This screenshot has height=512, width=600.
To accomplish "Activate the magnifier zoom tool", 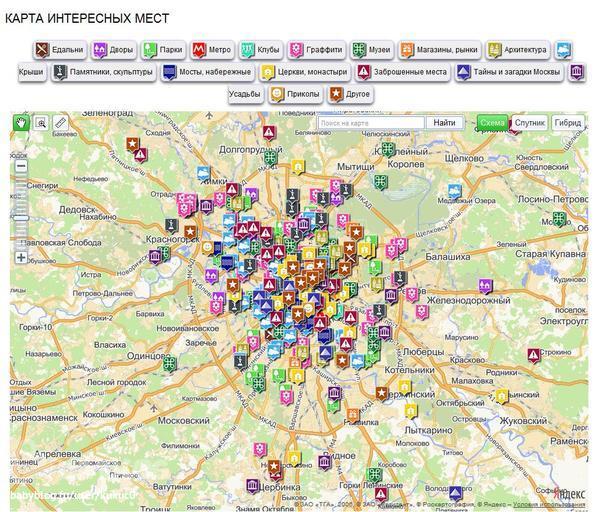I will coord(41,122).
